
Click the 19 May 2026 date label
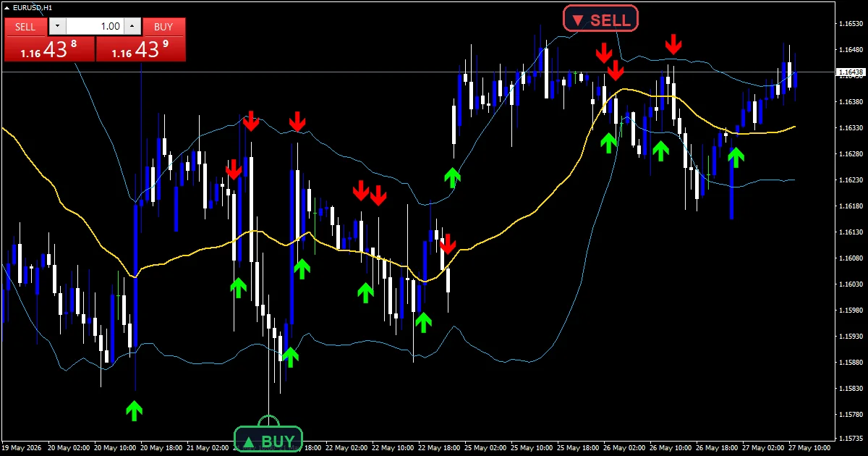click(21, 448)
